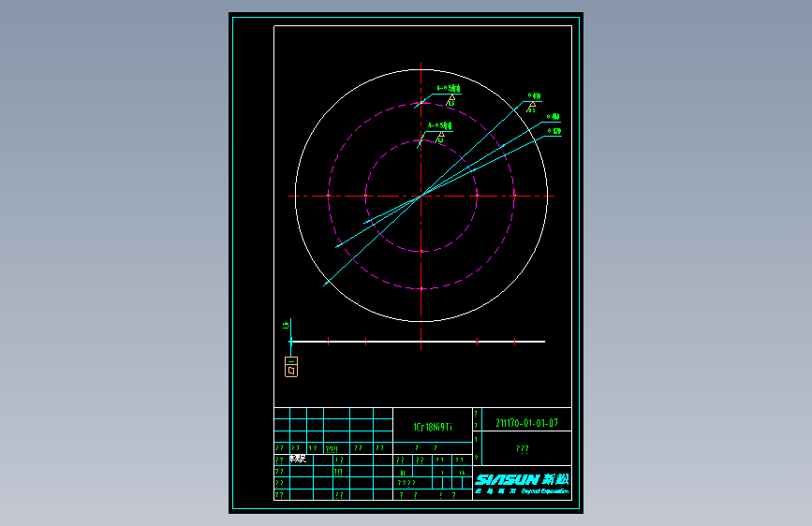Click the material text 1Cr18Ni9Ti
Image resolution: width=812 pixels, height=526 pixels.
click(x=433, y=427)
